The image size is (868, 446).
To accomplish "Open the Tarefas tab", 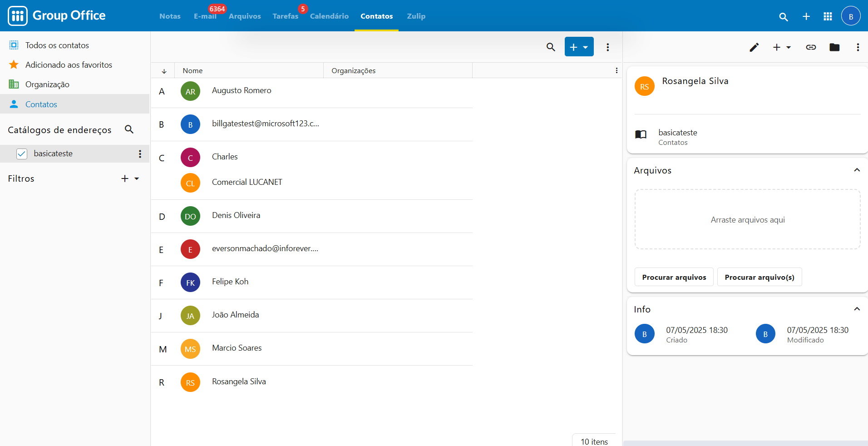I will tap(285, 16).
